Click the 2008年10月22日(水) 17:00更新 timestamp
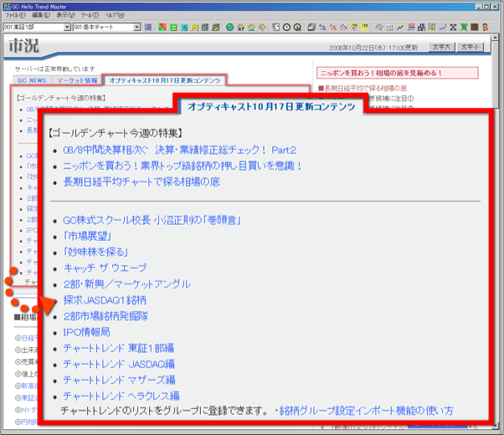Screen dimensions: 504x435 coord(373,48)
